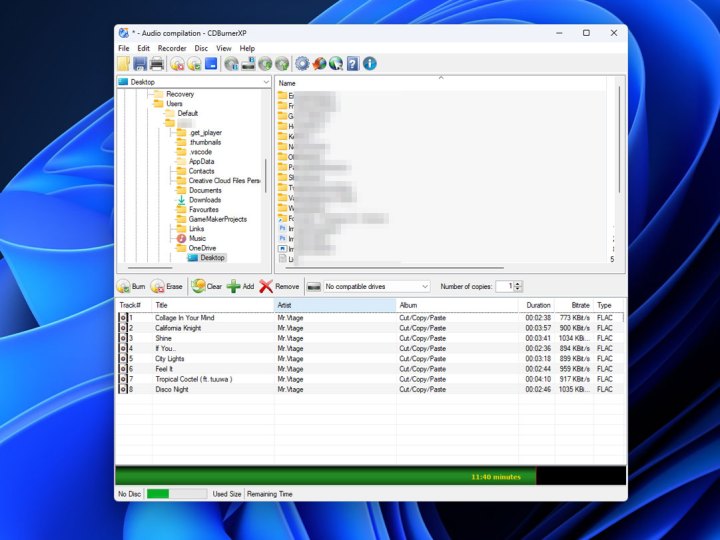This screenshot has height=540, width=720.
Task: Open a compilation with the yellow folder icon
Action: coord(124,63)
